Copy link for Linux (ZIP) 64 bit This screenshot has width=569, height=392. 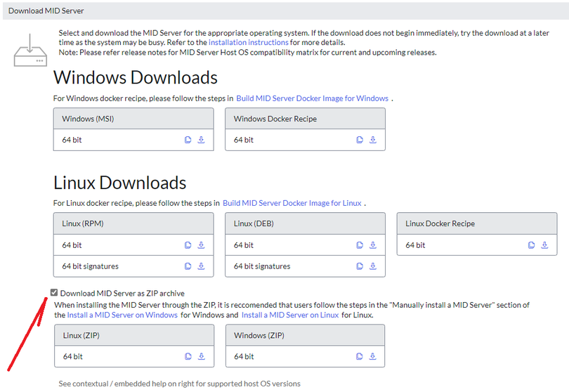tap(188, 356)
